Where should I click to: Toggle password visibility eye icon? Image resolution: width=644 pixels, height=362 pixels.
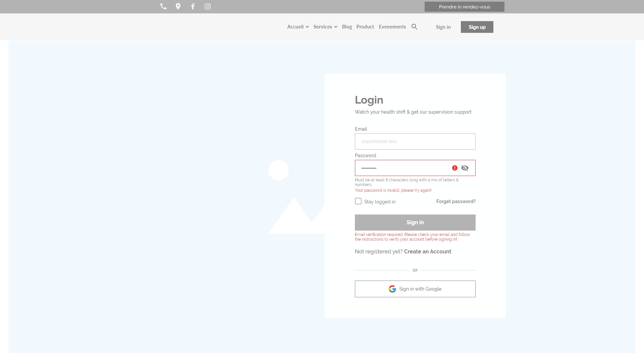coord(465,168)
